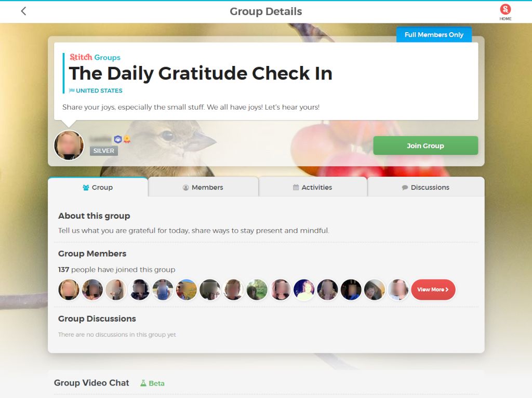Click the United States flag icon
Image resolution: width=532 pixels, height=398 pixels.
[72, 90]
